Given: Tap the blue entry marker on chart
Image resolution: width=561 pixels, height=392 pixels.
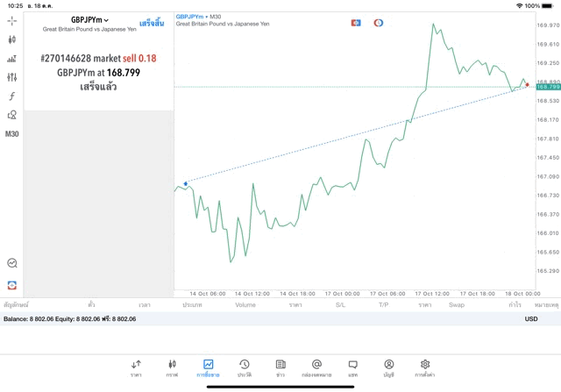Looking at the screenshot, I should pos(185,184).
